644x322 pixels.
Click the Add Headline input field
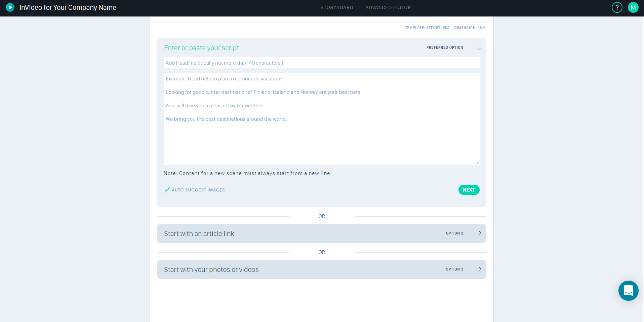point(321,63)
